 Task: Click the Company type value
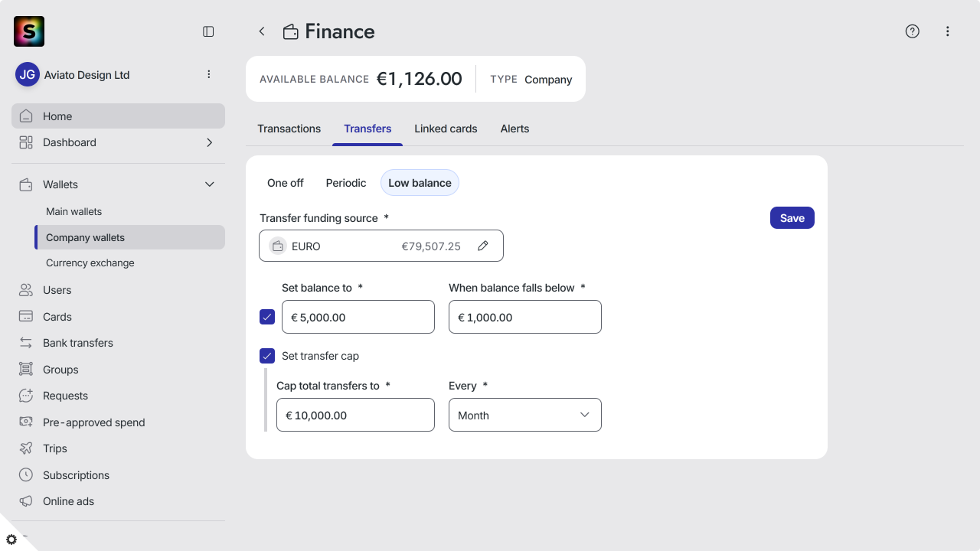tap(548, 80)
